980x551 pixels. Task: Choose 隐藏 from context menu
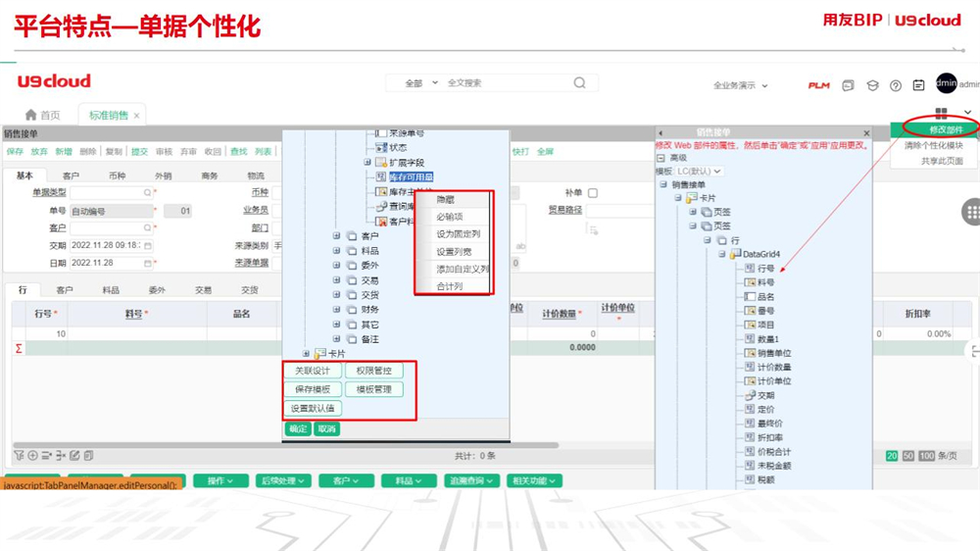tap(453, 199)
